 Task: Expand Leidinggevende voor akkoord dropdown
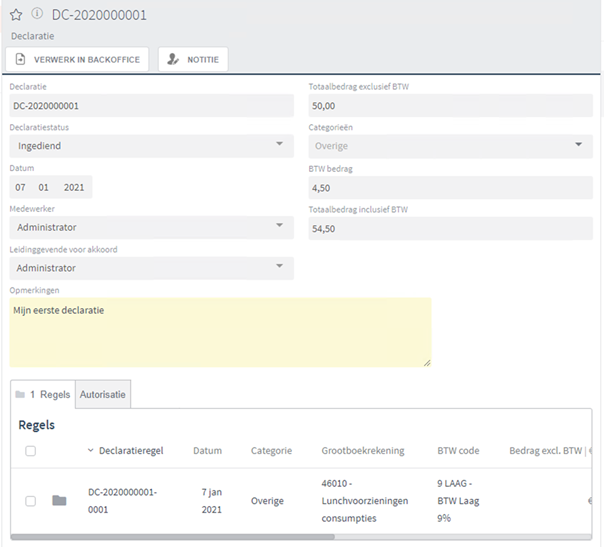coord(150,268)
